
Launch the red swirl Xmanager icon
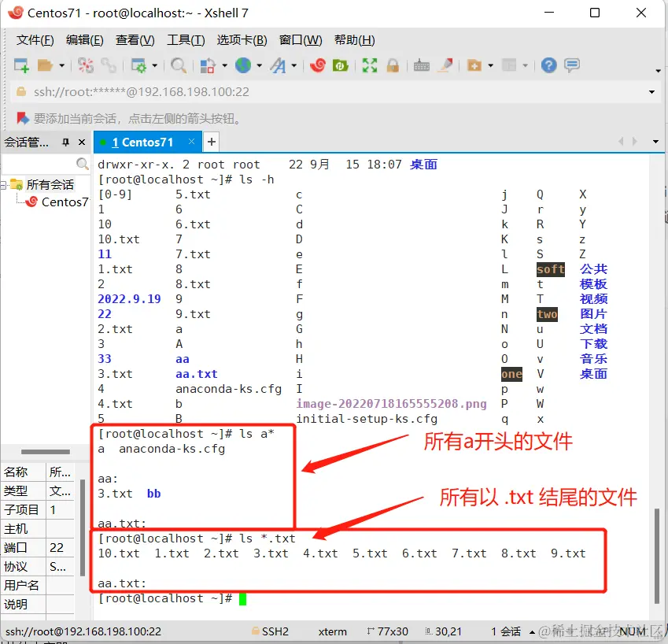(x=318, y=65)
